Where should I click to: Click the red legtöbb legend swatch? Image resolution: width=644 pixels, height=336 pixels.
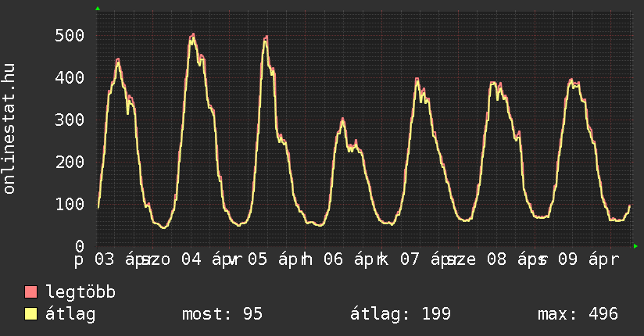[31, 293]
